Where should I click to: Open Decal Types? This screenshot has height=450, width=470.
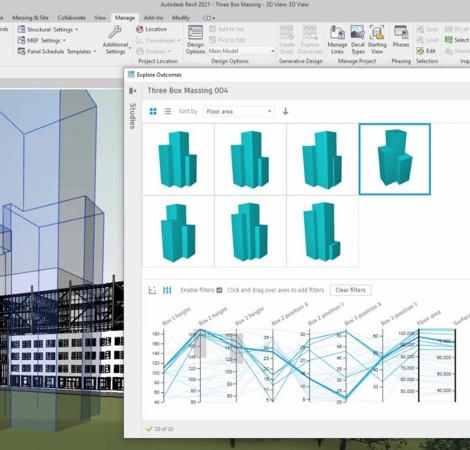358,40
